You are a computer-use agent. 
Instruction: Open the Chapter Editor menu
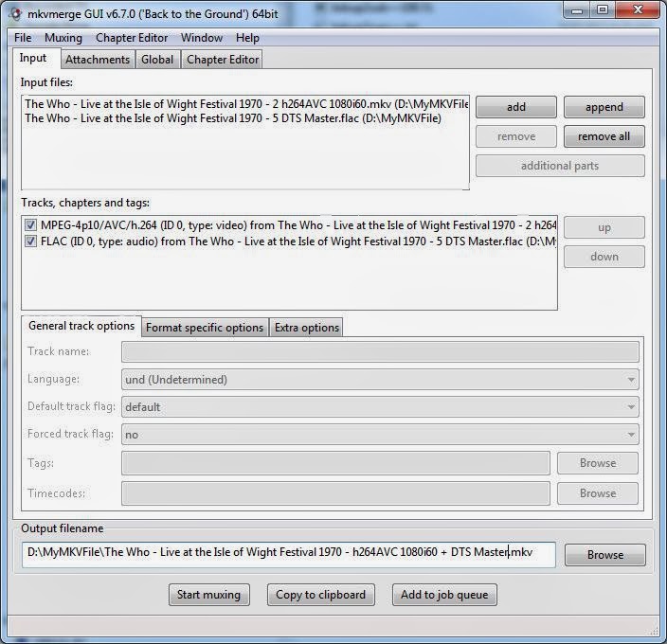point(132,38)
